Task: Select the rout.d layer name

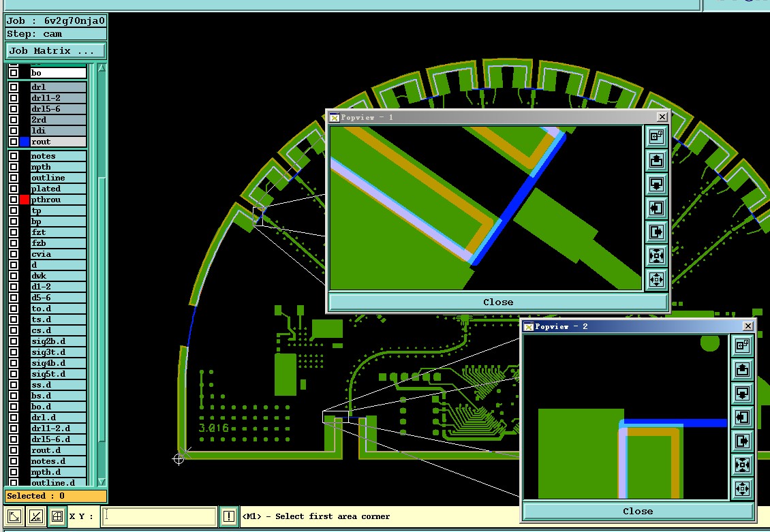Action: [x=58, y=450]
